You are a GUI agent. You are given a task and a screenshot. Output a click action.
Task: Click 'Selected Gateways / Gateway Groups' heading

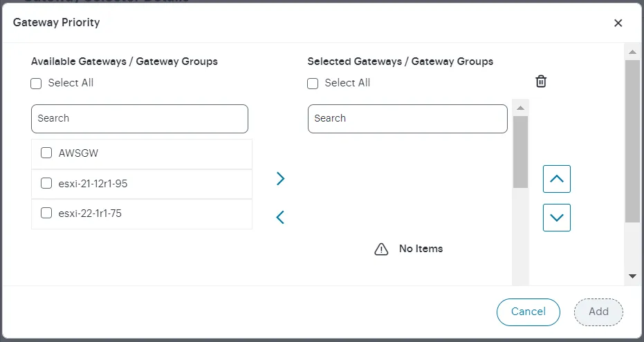coord(401,61)
